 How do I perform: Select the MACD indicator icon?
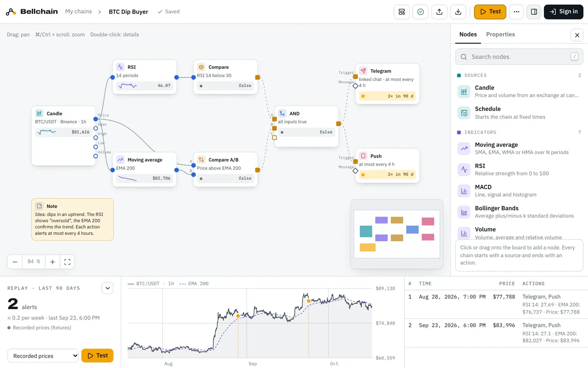pos(464,191)
